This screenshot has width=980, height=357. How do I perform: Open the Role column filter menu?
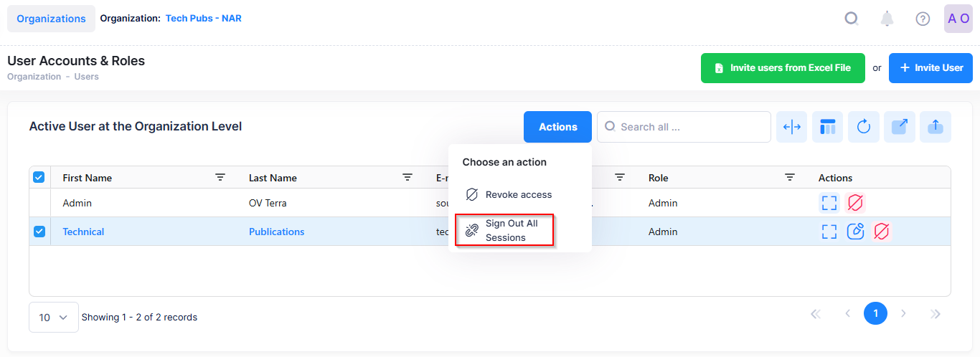point(790,177)
